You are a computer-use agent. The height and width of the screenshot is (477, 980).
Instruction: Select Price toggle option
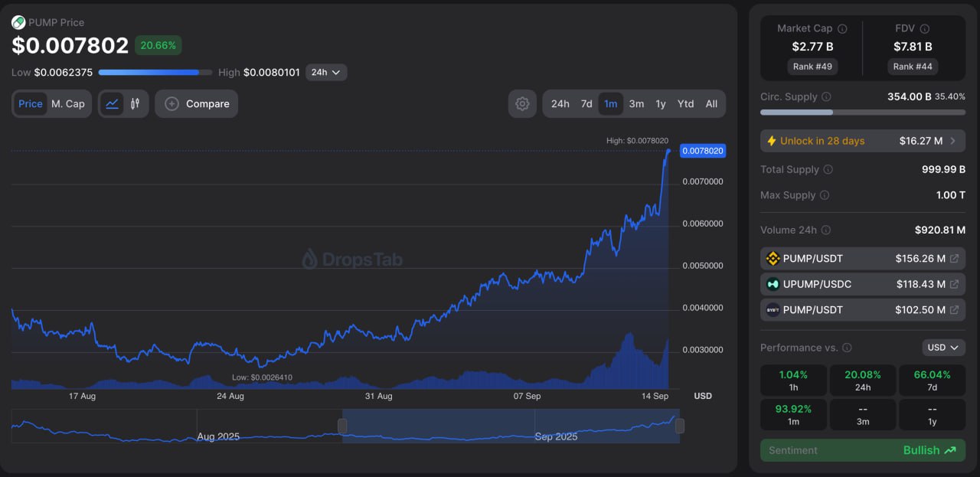31,103
